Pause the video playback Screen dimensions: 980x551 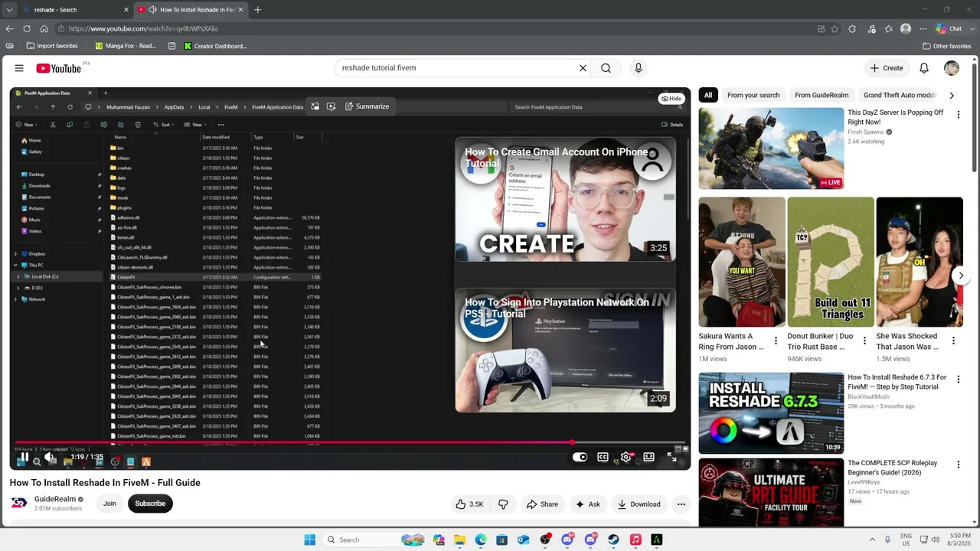[24, 458]
